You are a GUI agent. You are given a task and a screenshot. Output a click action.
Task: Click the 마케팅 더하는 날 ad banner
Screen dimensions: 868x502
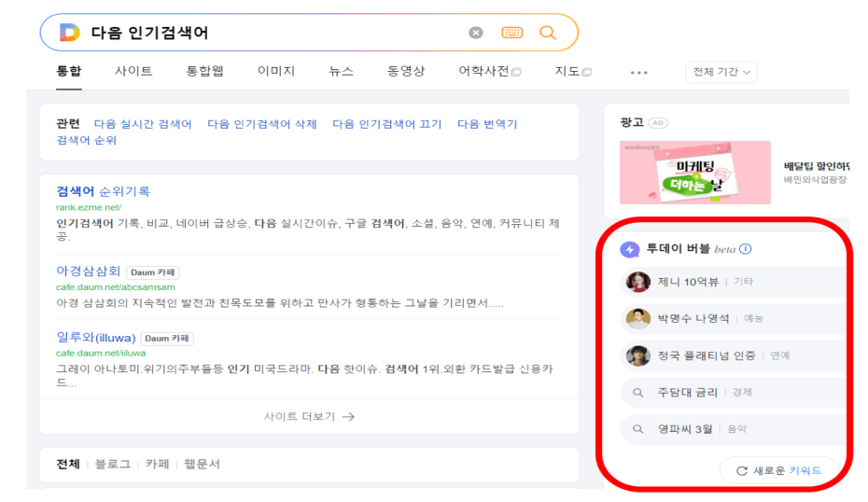[x=694, y=172]
